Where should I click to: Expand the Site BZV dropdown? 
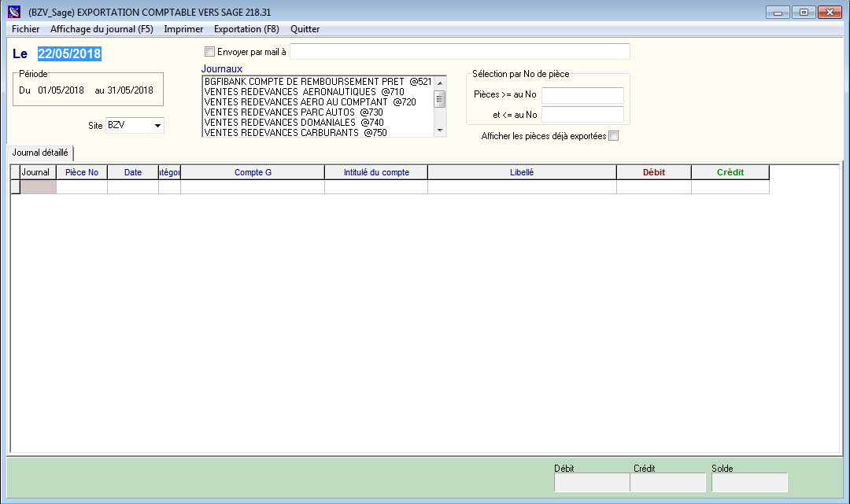pos(157,126)
